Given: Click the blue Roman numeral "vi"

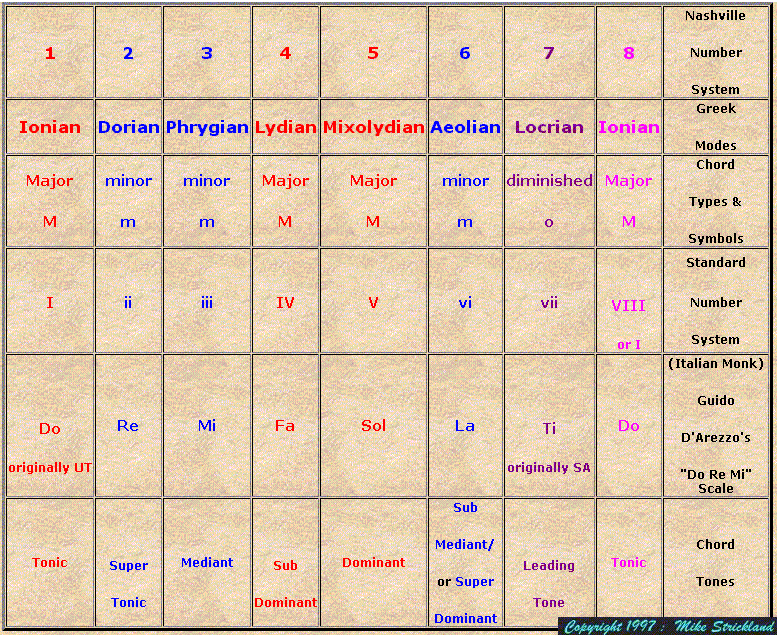Looking at the screenshot, I should [x=465, y=302].
